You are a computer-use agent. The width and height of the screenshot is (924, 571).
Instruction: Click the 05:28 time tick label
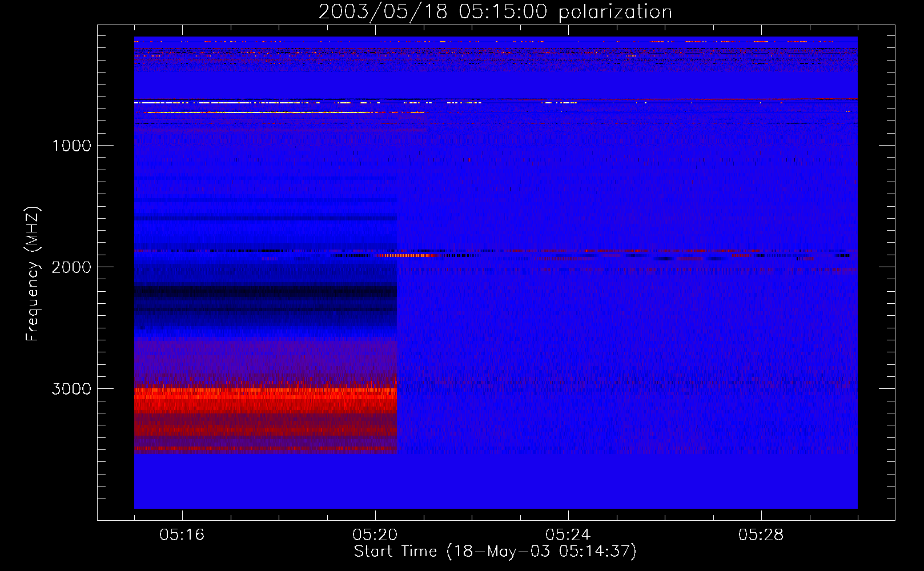tap(761, 534)
